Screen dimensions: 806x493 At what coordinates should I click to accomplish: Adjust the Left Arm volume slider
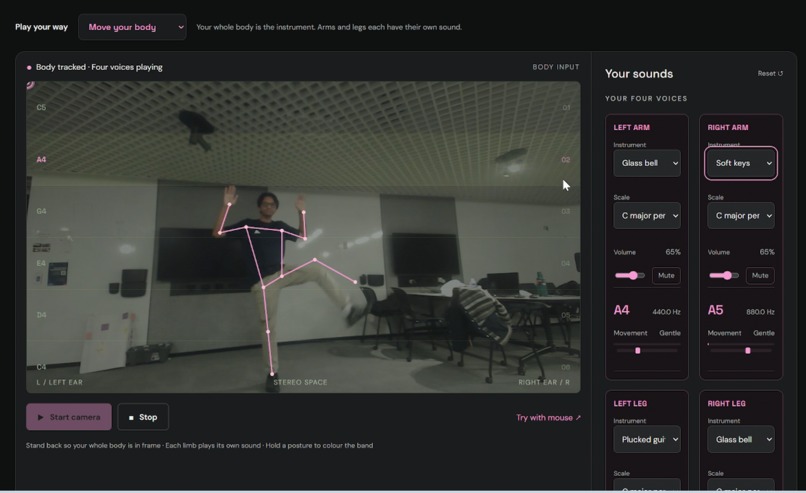[630, 276]
